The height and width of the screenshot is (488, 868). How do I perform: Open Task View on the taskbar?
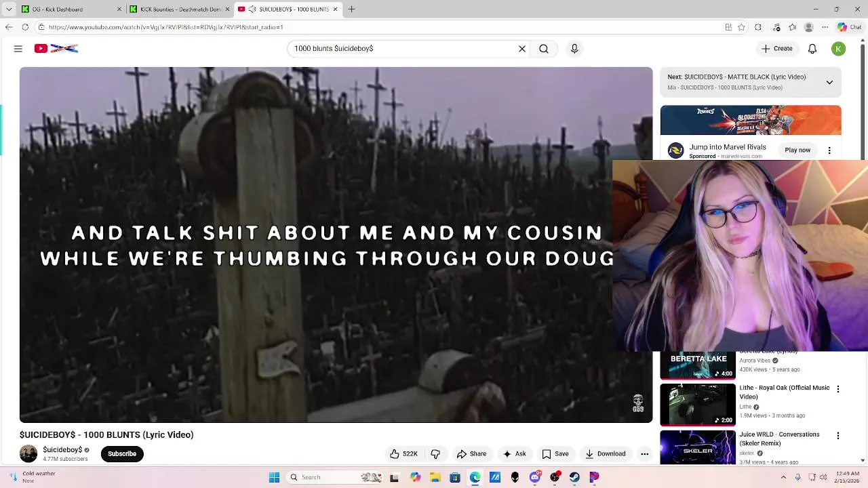coord(394,477)
